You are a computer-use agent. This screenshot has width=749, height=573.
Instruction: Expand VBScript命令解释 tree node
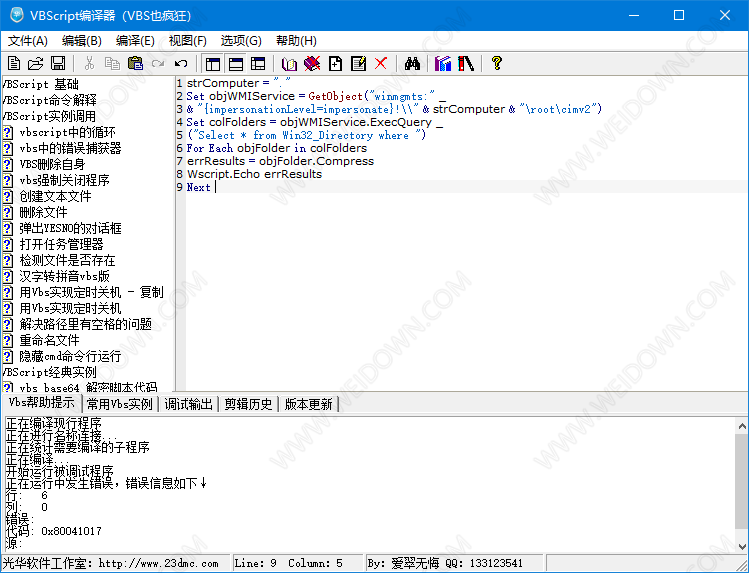pyautogui.click(x=50, y=100)
